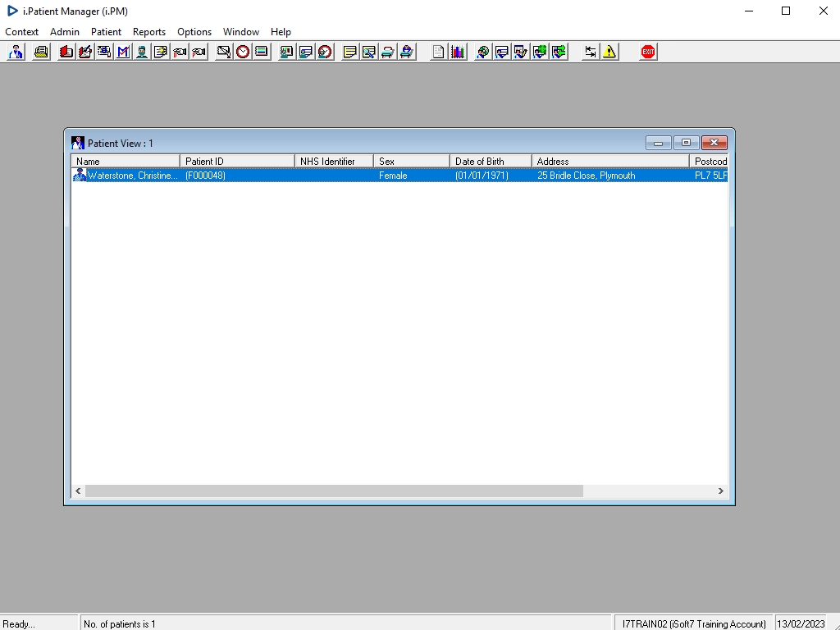840x630 pixels.
Task: Click the blue letter M toolbar icon
Action: coord(123,52)
